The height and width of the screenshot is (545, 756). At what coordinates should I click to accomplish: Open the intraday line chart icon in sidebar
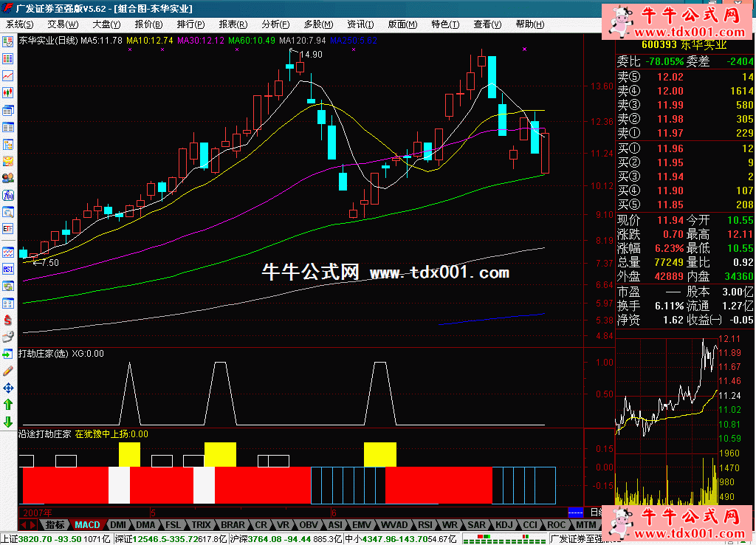pyautogui.click(x=7, y=76)
